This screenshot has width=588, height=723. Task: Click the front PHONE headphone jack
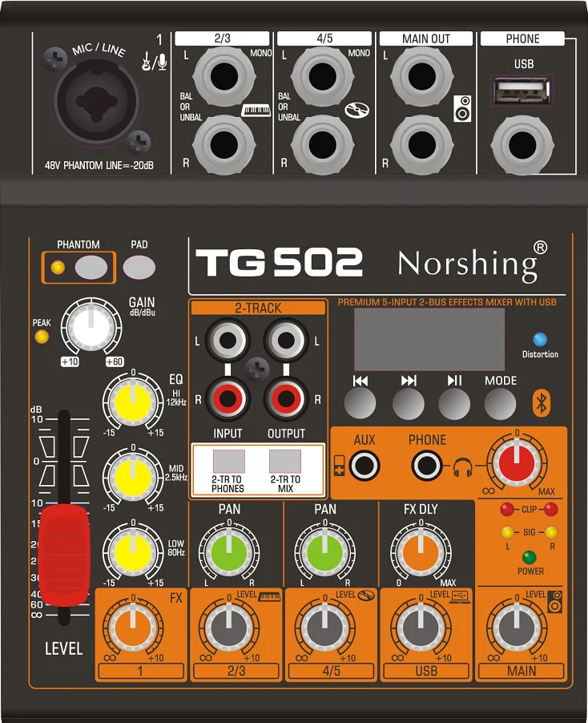tap(426, 466)
